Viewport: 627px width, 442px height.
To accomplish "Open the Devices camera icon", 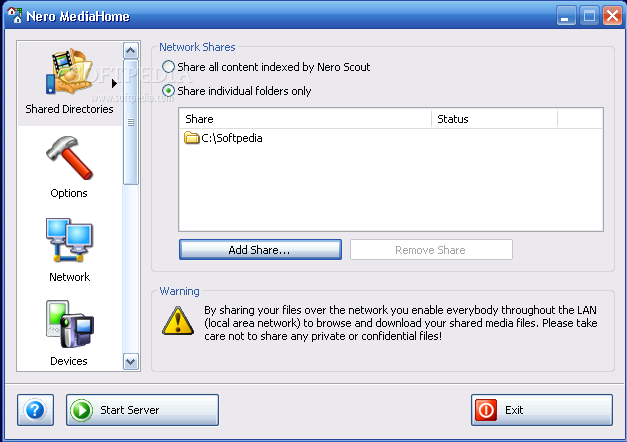I will (x=70, y=324).
